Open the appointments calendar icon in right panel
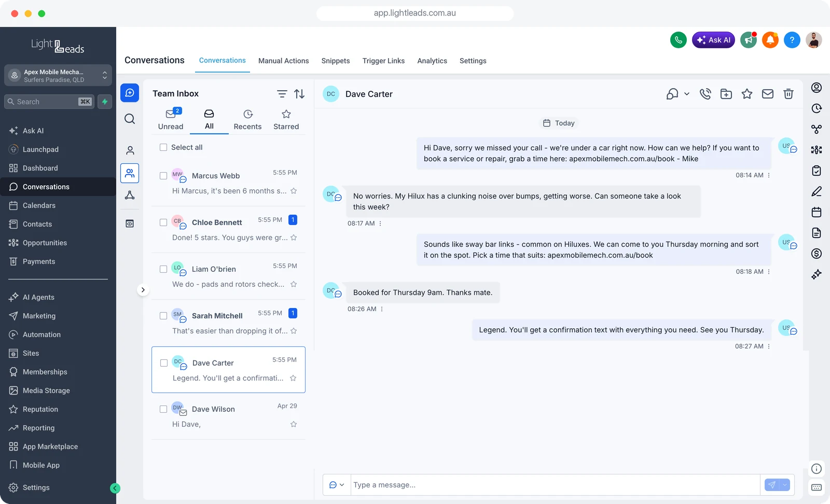The image size is (830, 504). click(x=817, y=212)
